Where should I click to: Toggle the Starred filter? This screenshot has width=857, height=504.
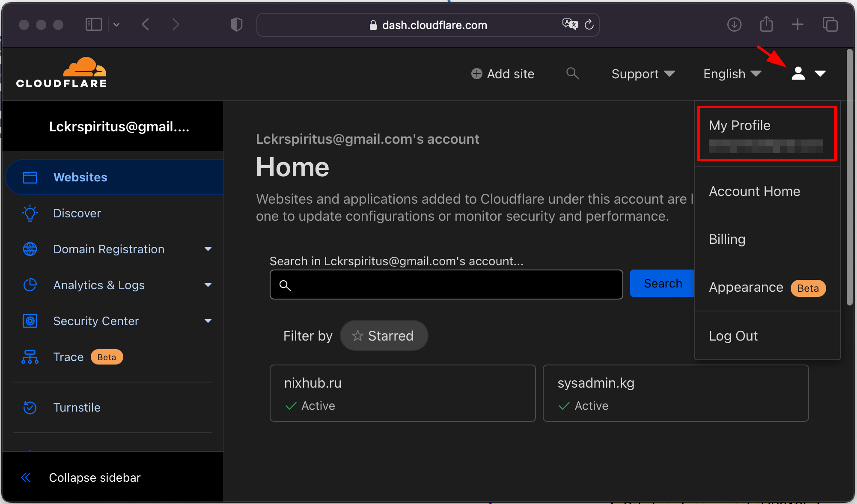[x=384, y=336]
